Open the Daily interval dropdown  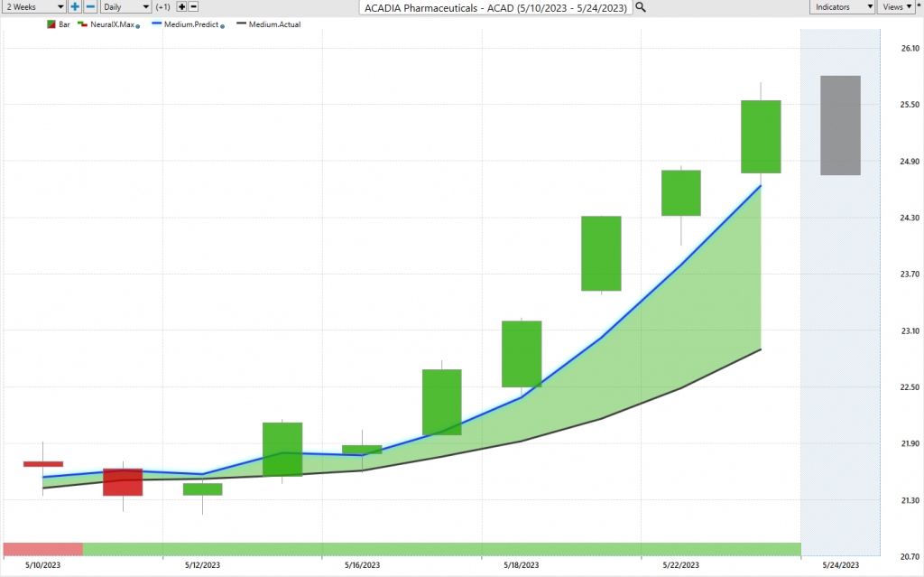[125, 7]
